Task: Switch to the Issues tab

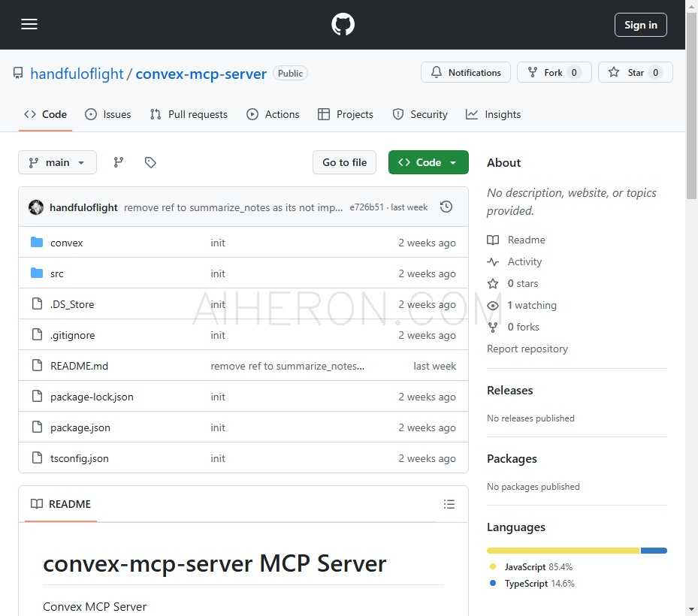Action: point(108,114)
